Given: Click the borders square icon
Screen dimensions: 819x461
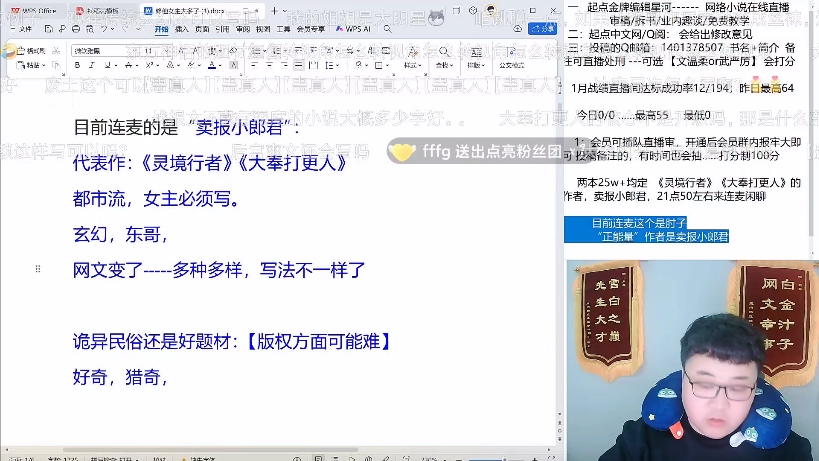Looking at the screenshot, I should tap(378, 65).
